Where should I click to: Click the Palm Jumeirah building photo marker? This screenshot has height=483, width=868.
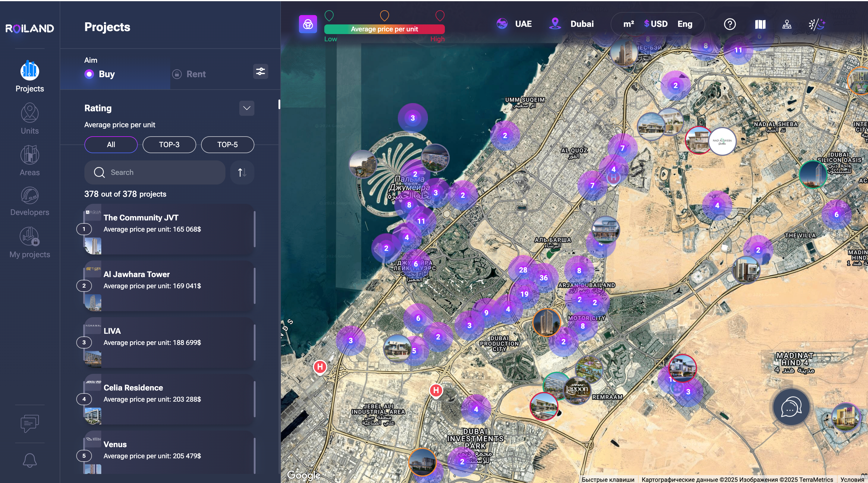pyautogui.click(x=435, y=158)
